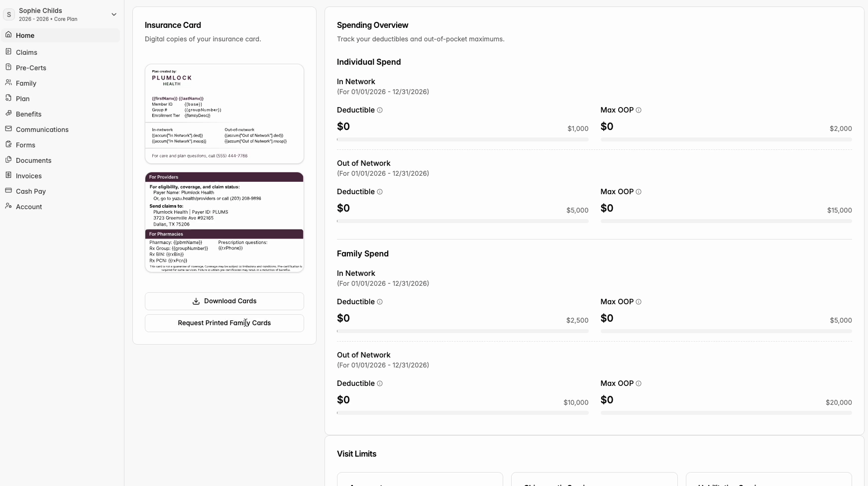Screen dimensions: 868x486
Task: Click the Claims sidebar icon
Action: coord(8,52)
